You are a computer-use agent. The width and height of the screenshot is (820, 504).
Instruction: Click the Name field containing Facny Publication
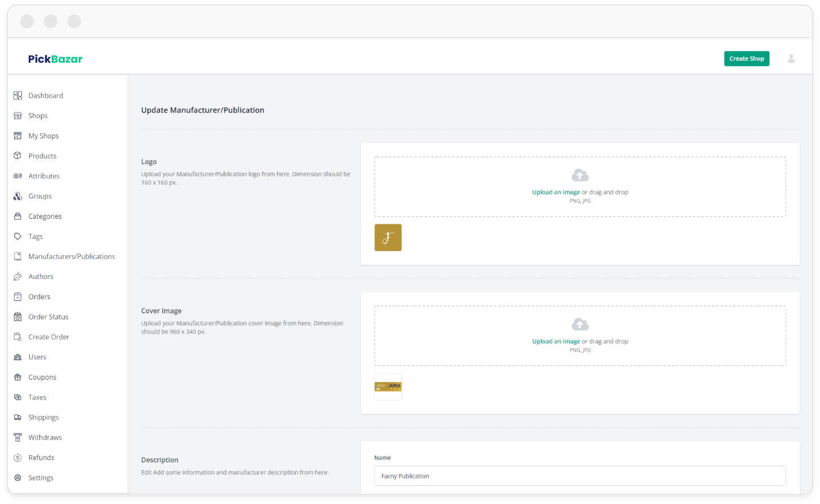(579, 475)
